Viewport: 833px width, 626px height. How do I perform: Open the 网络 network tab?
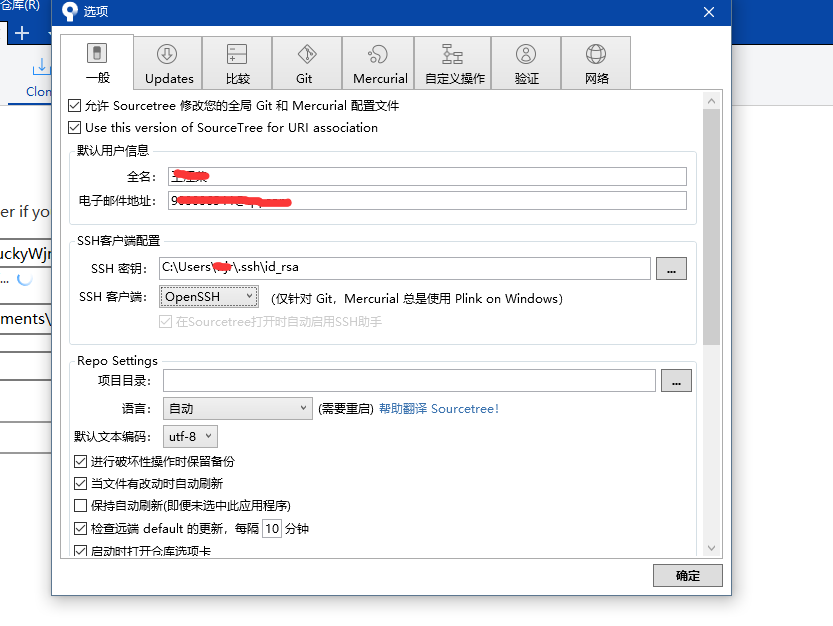(596, 63)
